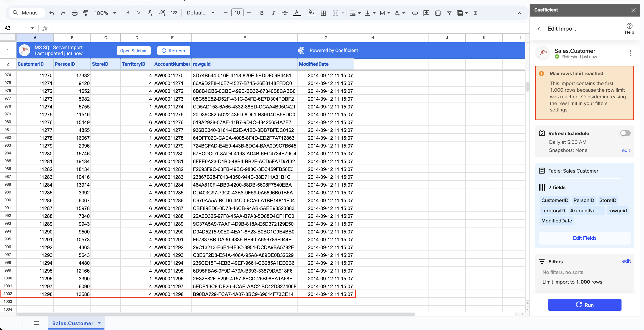Create a filter with the funnel icon
Image resolution: width=644 pixels, height=330 pixels.
449,13
